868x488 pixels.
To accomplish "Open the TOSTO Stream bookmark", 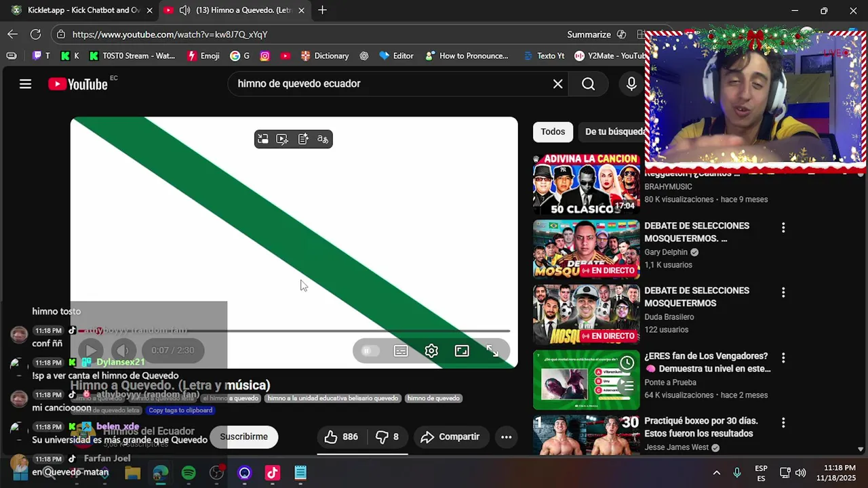I will [x=132, y=56].
